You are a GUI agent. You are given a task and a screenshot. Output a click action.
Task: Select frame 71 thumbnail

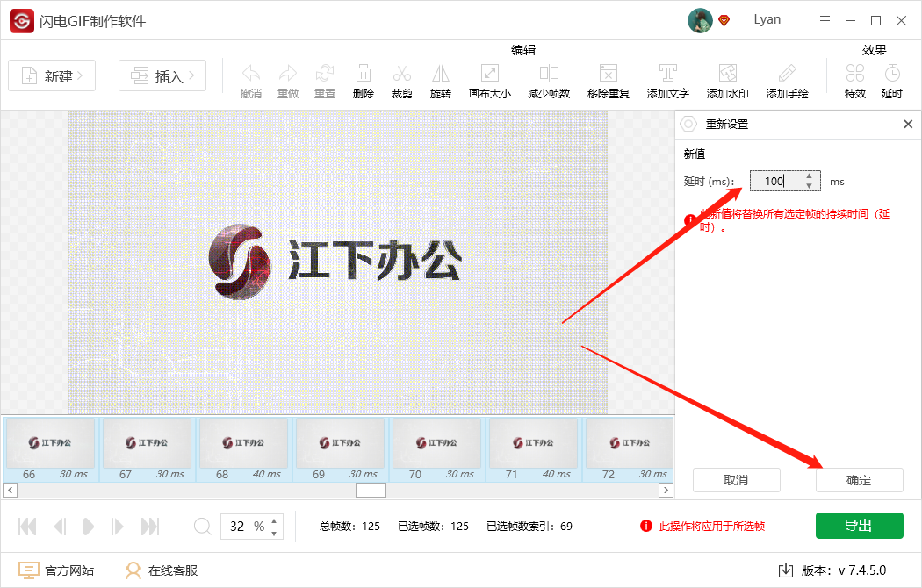pos(533,450)
